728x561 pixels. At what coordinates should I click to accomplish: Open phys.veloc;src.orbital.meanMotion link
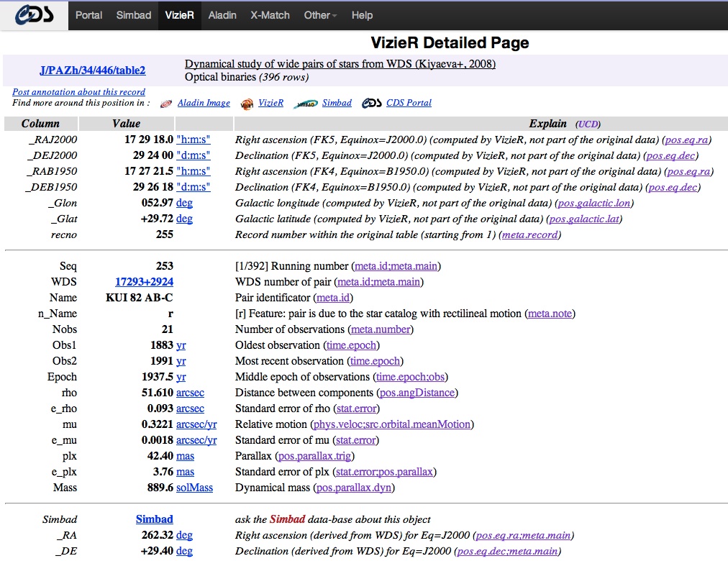[x=392, y=424]
